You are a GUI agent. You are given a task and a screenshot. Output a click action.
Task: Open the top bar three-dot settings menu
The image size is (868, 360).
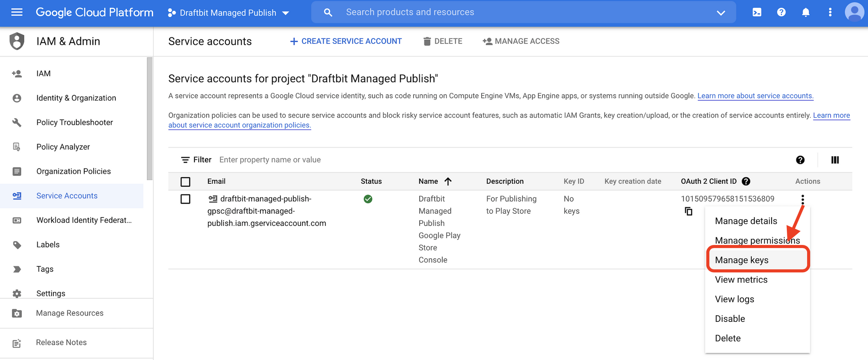(830, 12)
